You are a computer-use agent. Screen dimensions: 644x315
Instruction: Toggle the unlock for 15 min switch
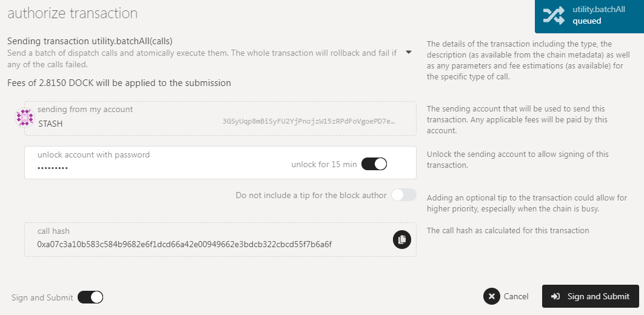click(374, 164)
